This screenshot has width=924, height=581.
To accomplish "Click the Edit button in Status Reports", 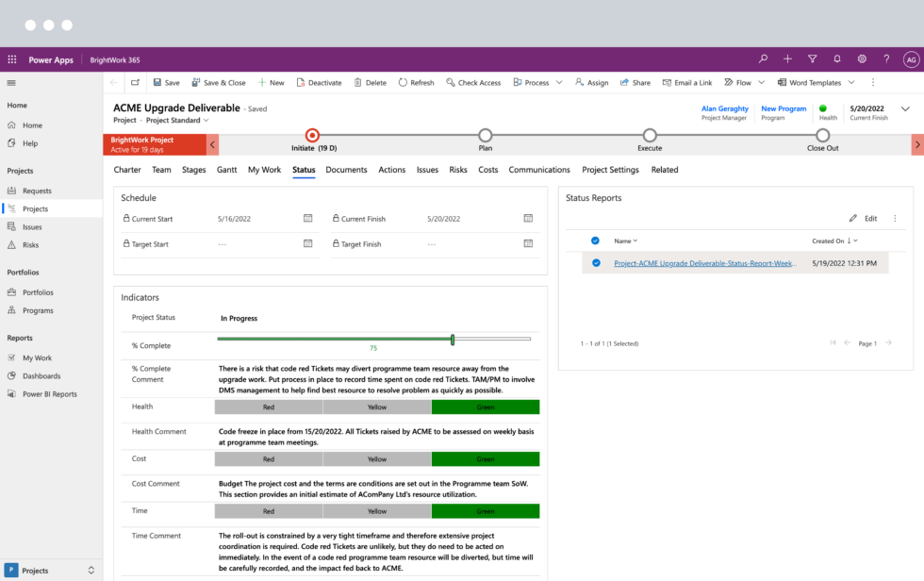I will tap(864, 218).
